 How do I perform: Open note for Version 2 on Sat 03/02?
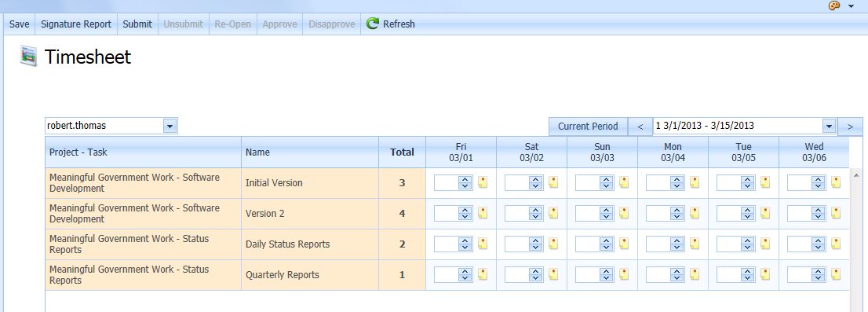click(553, 213)
